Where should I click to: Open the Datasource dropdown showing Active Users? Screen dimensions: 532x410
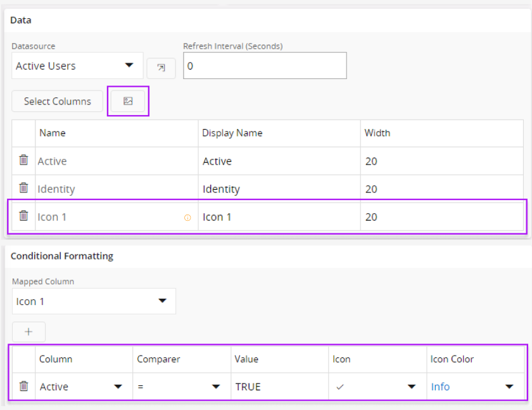click(x=77, y=65)
